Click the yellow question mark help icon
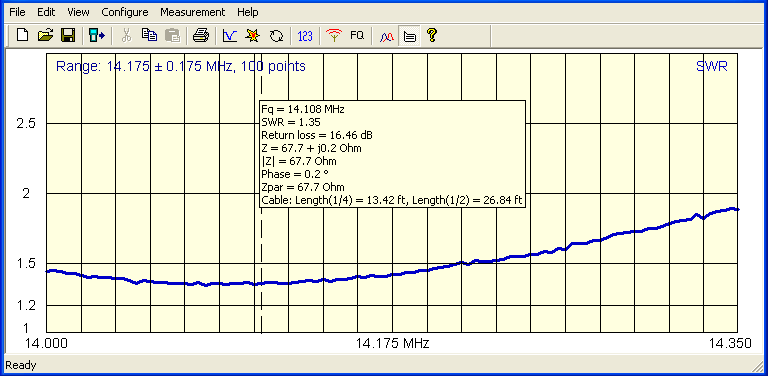 pyautogui.click(x=432, y=35)
